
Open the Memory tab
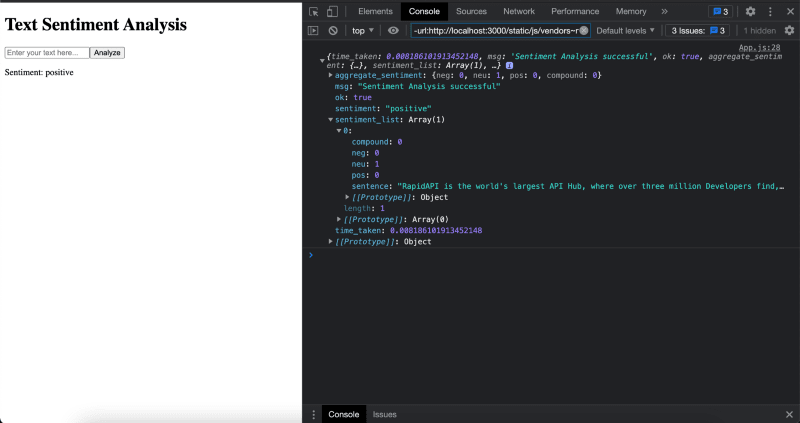coord(631,11)
